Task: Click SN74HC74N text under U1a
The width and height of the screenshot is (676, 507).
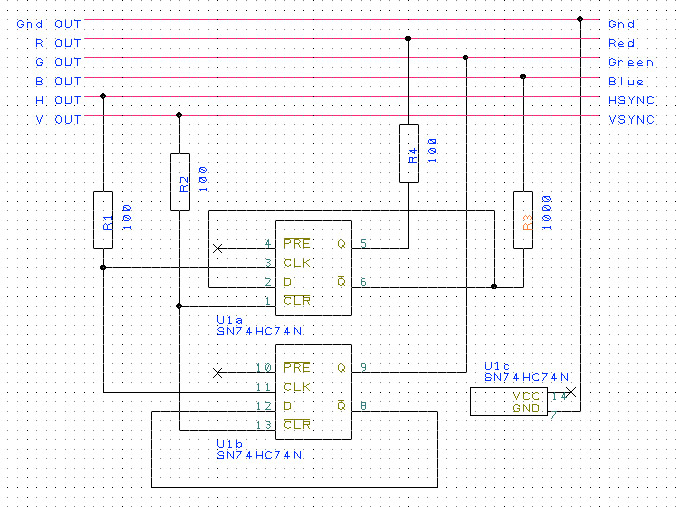Action: [x=258, y=330]
